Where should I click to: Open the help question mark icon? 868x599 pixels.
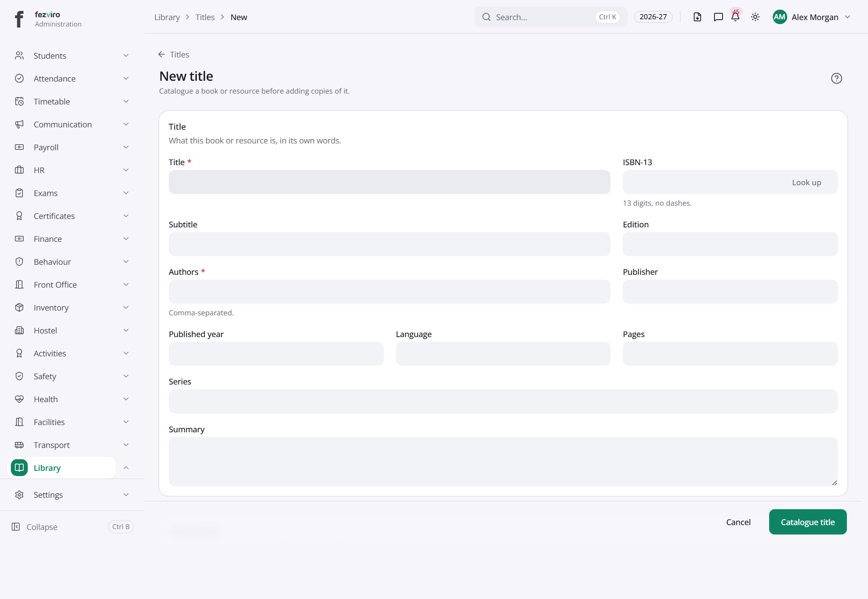(836, 78)
